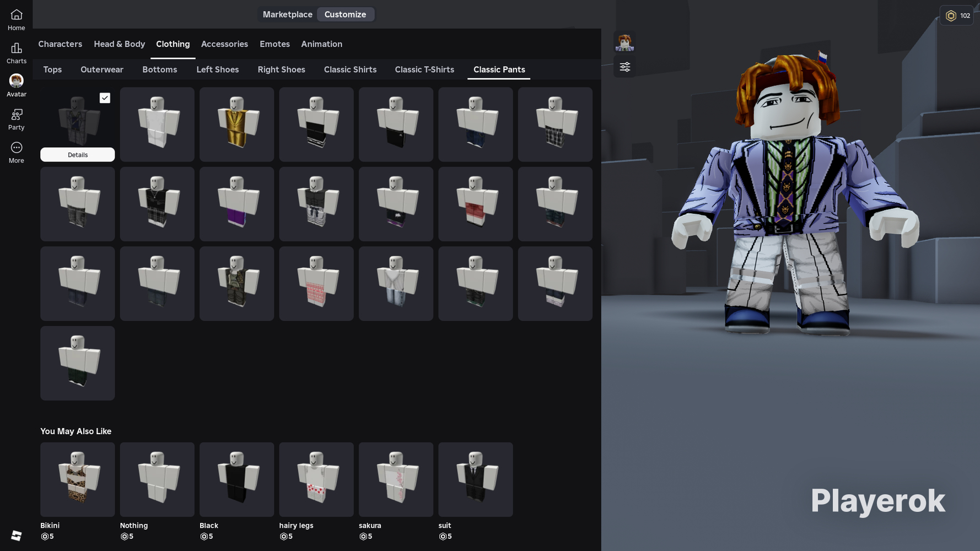Open the Accessories tab
Image resolution: width=980 pixels, height=551 pixels.
click(224, 44)
